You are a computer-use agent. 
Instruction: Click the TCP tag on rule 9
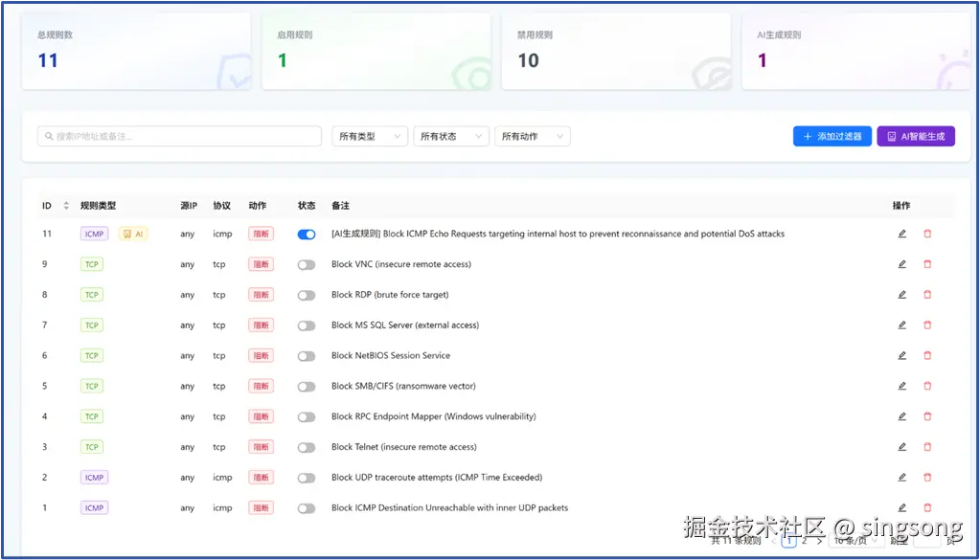(x=92, y=265)
